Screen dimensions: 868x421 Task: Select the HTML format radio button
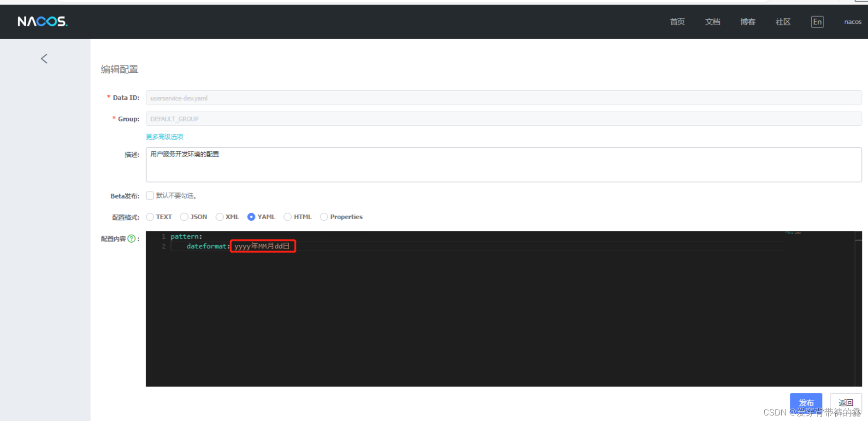(288, 217)
